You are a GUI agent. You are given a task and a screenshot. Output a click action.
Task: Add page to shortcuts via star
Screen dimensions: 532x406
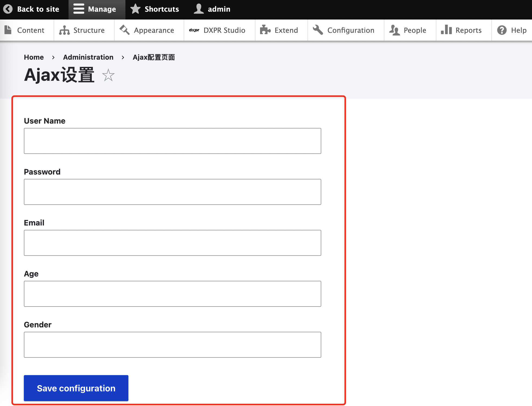[108, 75]
